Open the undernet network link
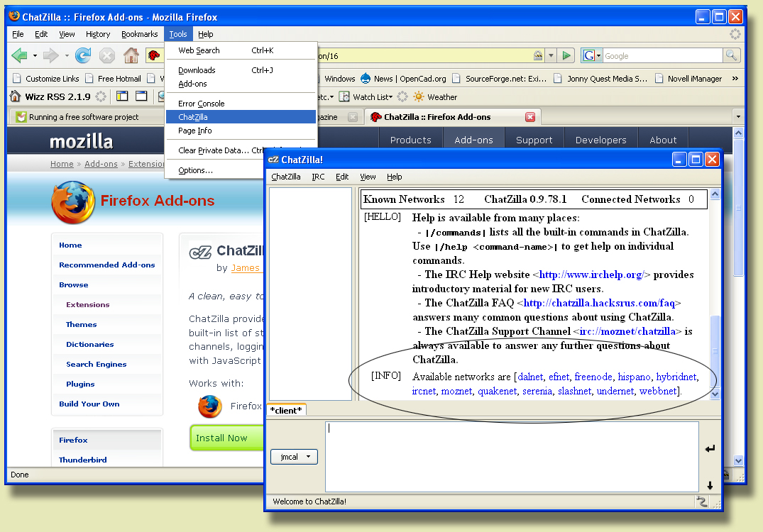The height and width of the screenshot is (532, 763). (615, 391)
